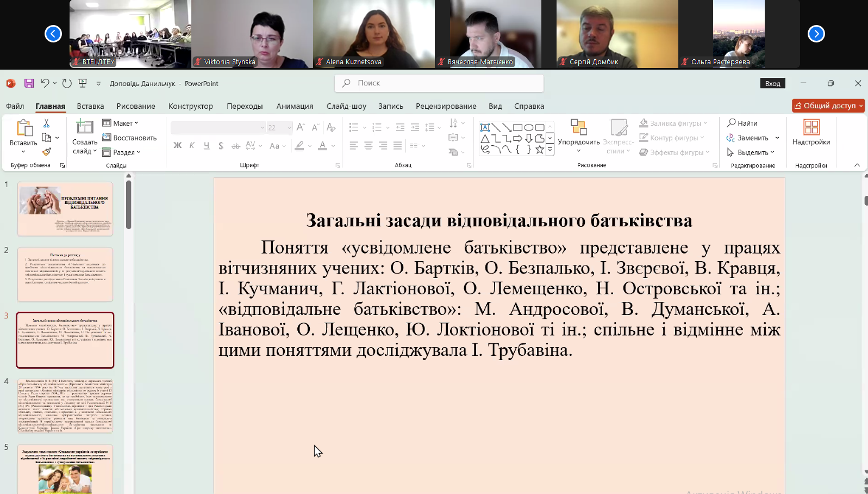The width and height of the screenshot is (868, 494).
Task: Open the Select (Выделить) dropdown
Action: pos(751,152)
